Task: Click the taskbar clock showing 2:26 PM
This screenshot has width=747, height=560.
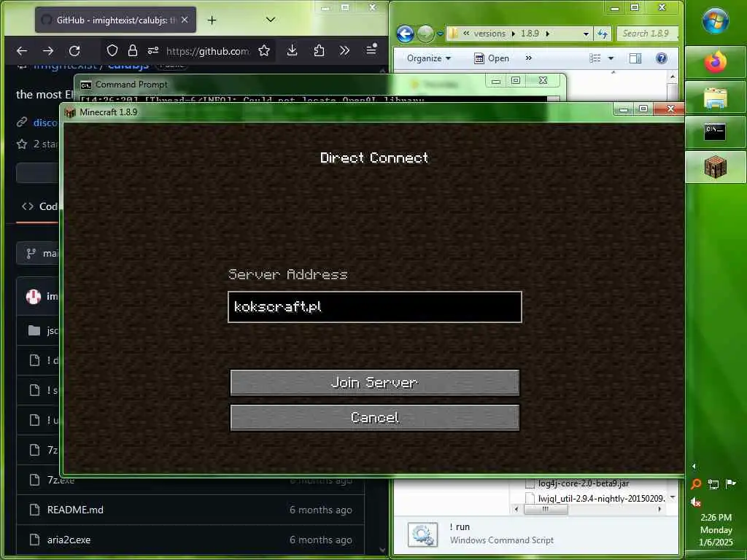Action: click(716, 529)
